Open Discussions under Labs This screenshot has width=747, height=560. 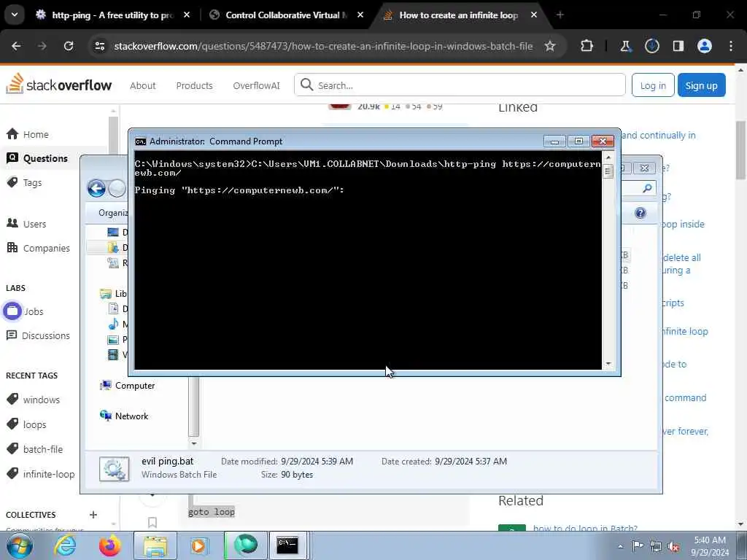click(38, 335)
